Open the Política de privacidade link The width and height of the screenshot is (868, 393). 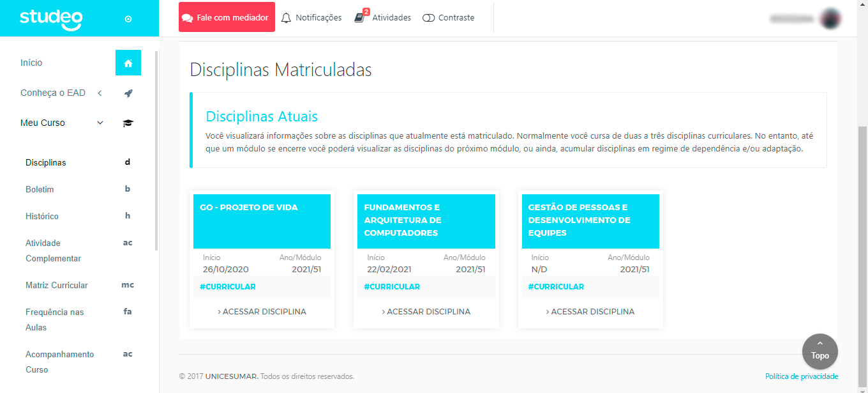[802, 376]
